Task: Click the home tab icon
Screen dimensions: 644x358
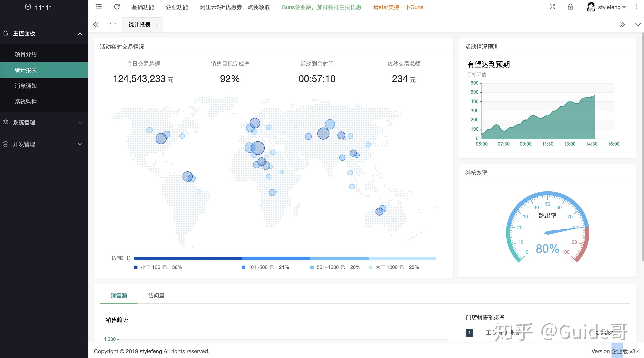Action: [113, 25]
